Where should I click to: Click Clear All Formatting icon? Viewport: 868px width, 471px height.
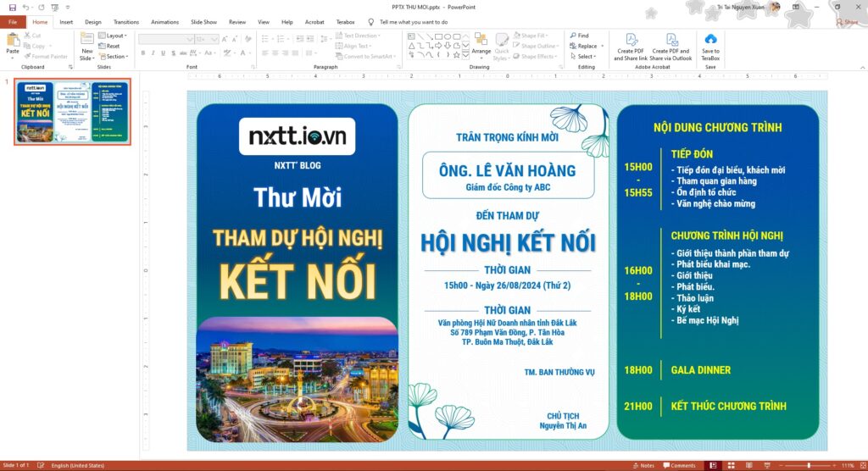click(248, 39)
